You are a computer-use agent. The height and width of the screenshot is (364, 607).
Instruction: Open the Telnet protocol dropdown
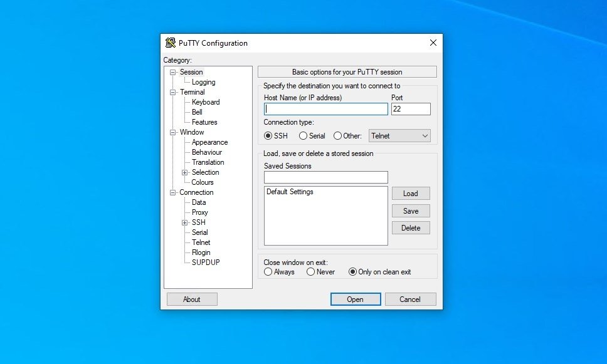[399, 136]
